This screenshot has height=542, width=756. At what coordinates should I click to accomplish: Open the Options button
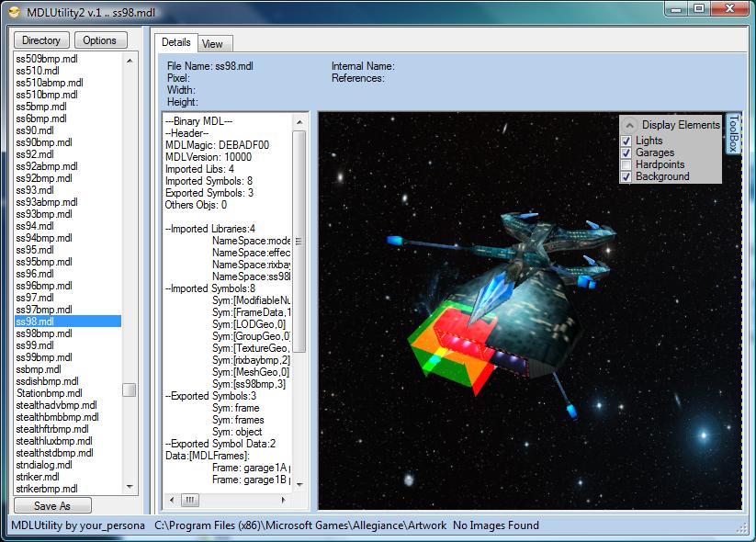pyautogui.click(x=100, y=40)
